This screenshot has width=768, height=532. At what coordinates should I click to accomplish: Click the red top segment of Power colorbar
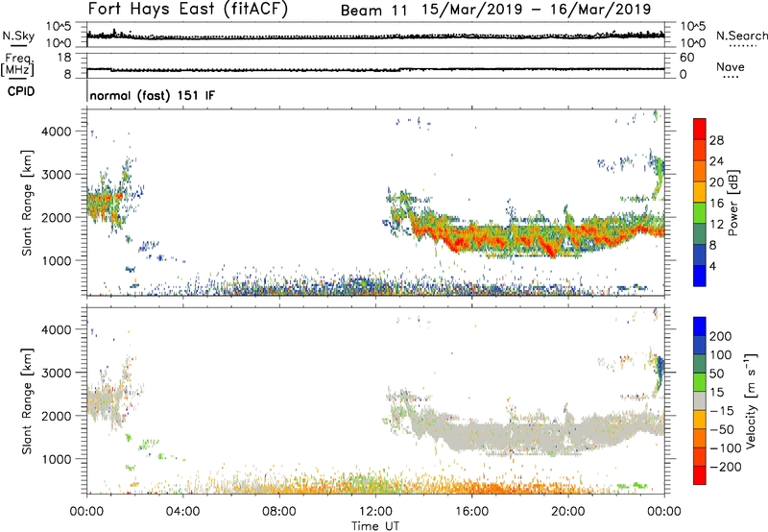click(700, 129)
